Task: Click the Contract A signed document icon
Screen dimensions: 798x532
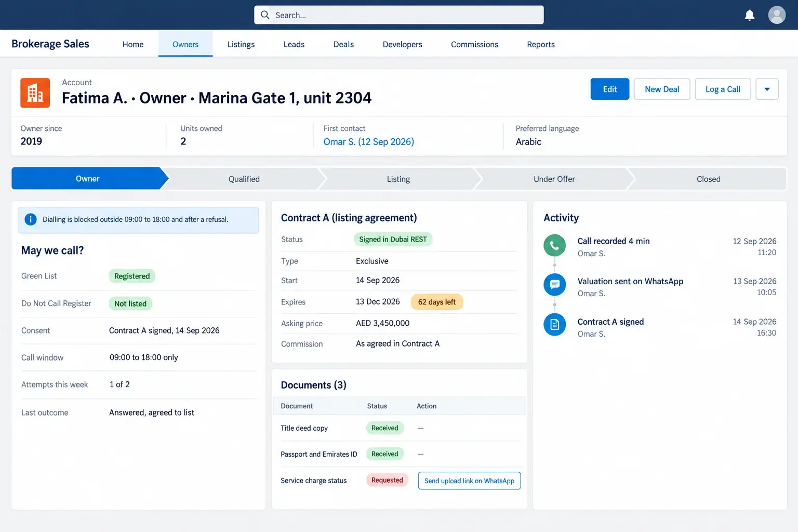Action: point(554,325)
